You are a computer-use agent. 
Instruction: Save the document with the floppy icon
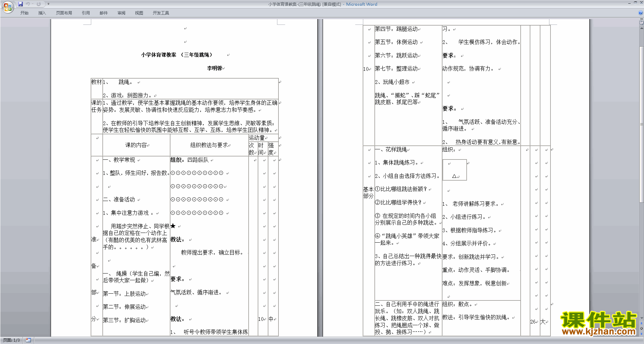click(20, 4)
